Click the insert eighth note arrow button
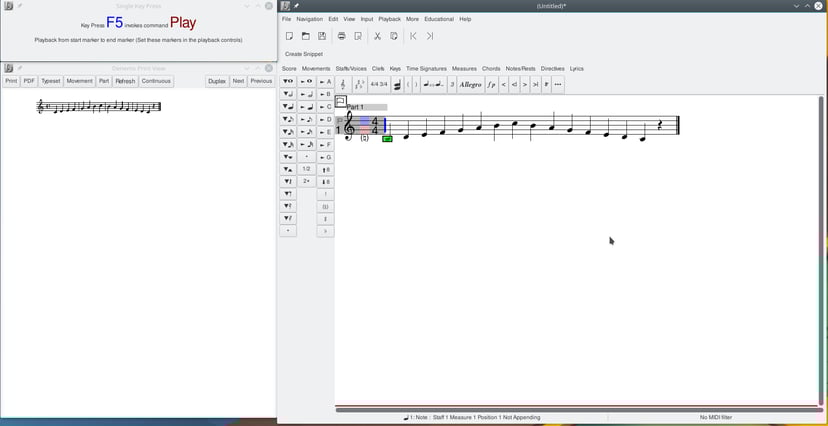This screenshot has height=426, width=828. [x=306, y=119]
